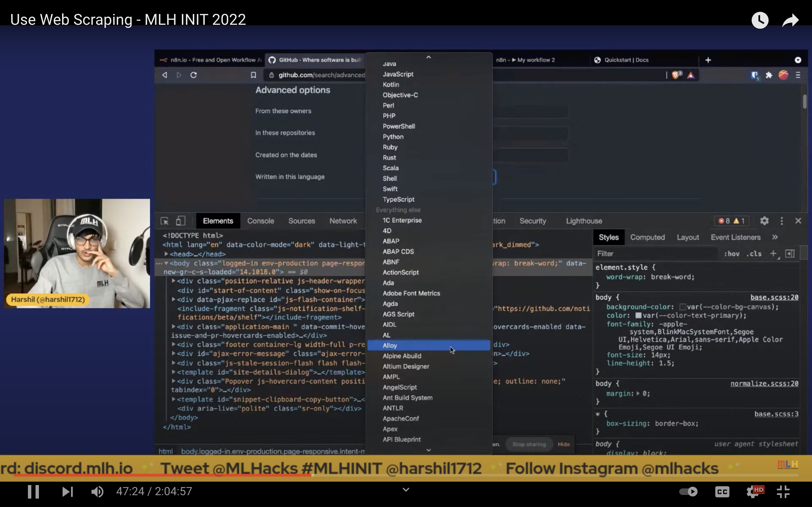Screen dimensions: 812x507
Task: Open DevTools settings gear
Action: click(764, 221)
